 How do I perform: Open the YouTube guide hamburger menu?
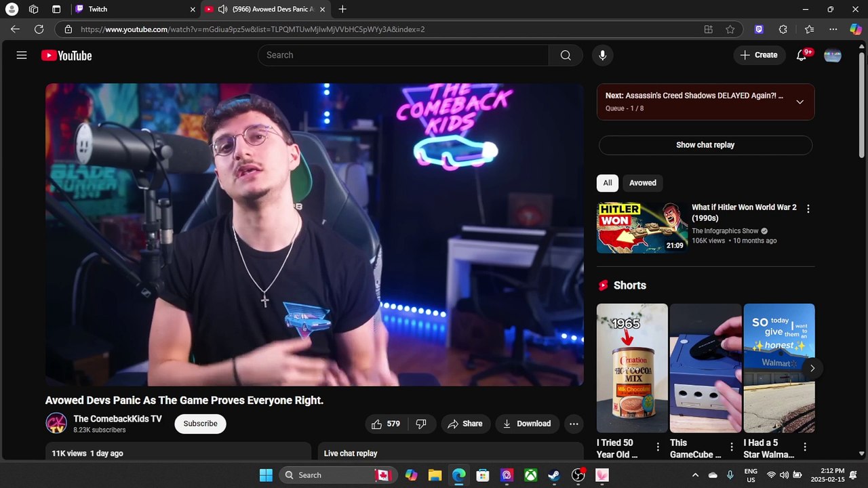coord(22,56)
